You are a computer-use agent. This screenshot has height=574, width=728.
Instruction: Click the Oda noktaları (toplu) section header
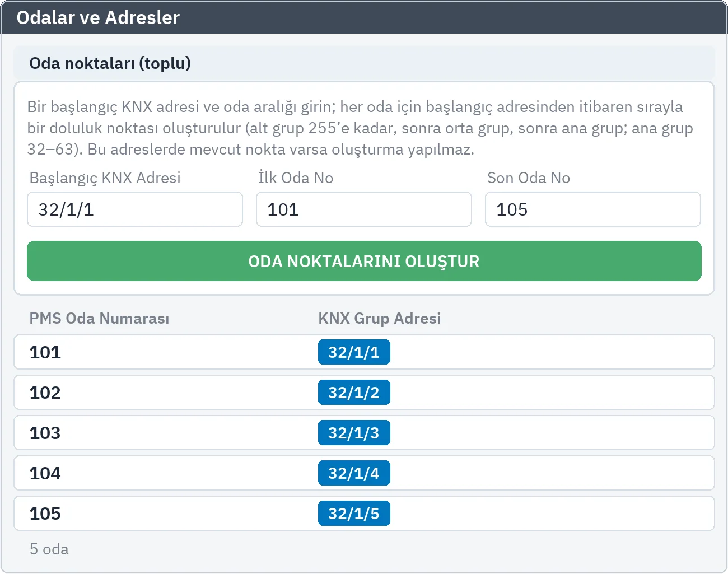coord(364,63)
